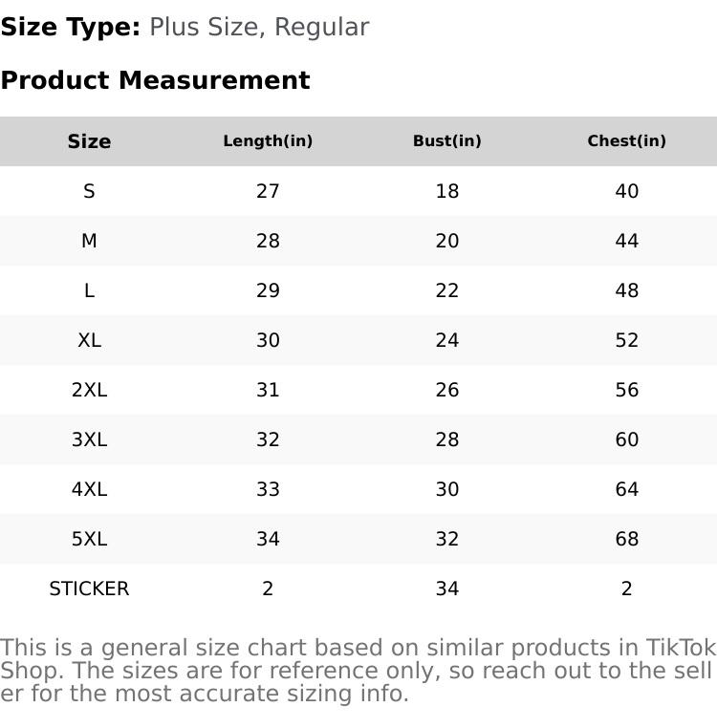Click length value 33 in 4XL row
Image resolution: width=717 pixels, height=728 pixels.
pyautogui.click(x=268, y=489)
